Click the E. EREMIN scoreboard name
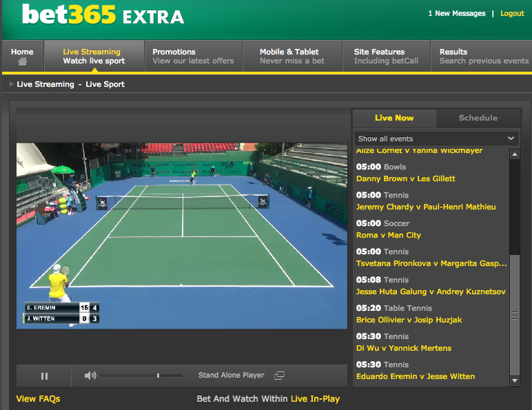 (41, 307)
